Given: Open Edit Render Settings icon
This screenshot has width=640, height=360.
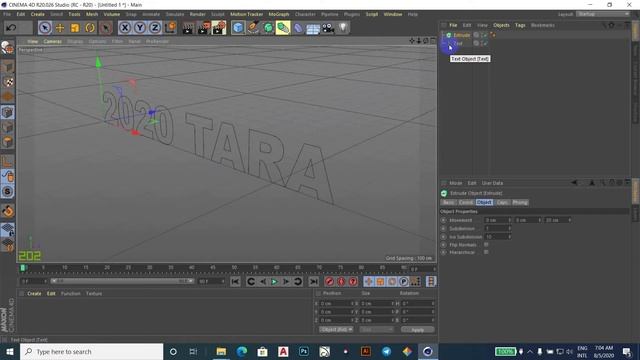Looking at the screenshot, I should (x=219, y=28).
